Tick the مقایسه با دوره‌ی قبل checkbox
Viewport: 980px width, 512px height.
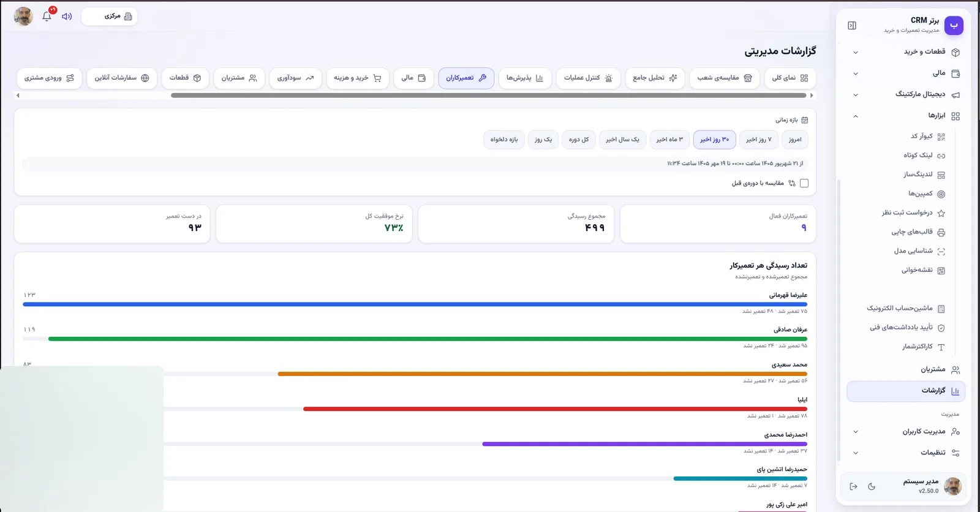click(804, 183)
